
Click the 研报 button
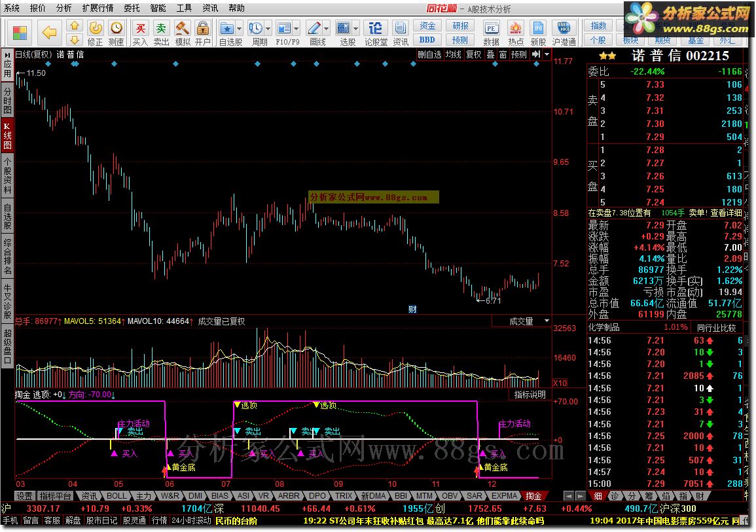point(460,26)
